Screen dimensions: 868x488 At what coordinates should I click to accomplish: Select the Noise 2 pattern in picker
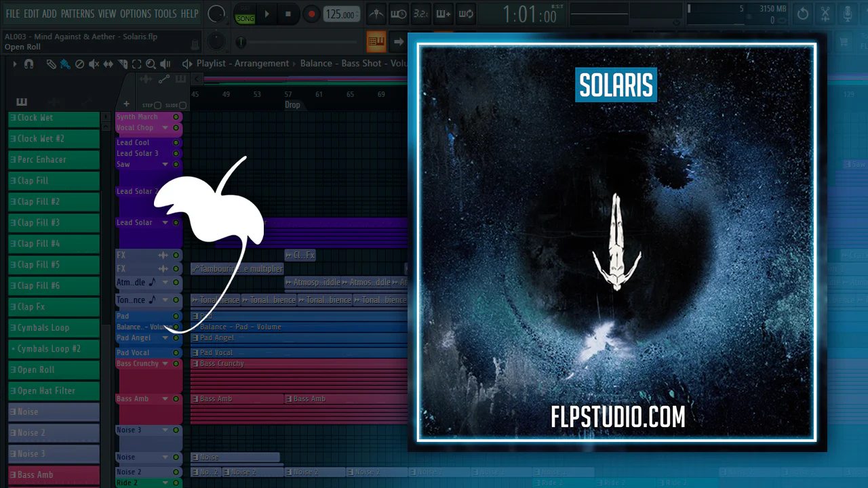tap(54, 432)
